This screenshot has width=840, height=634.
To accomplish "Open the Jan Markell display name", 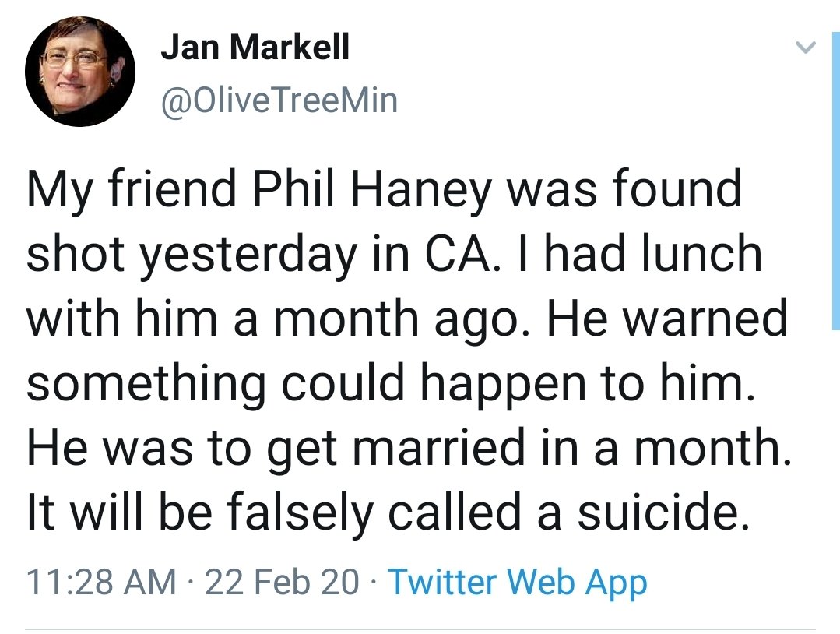I will tap(255, 49).
